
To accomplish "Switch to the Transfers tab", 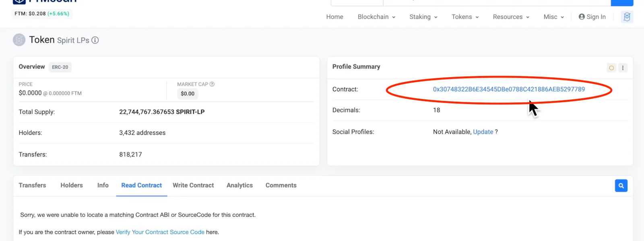I will click(32, 185).
